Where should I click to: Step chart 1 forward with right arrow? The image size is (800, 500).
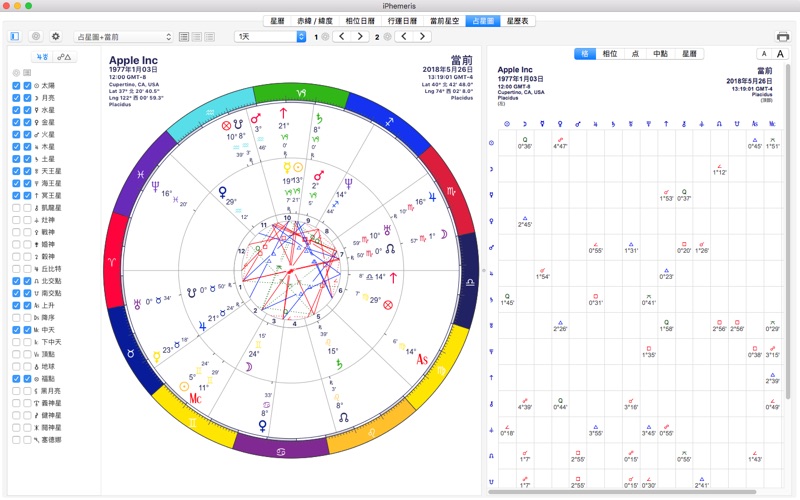[x=359, y=36]
